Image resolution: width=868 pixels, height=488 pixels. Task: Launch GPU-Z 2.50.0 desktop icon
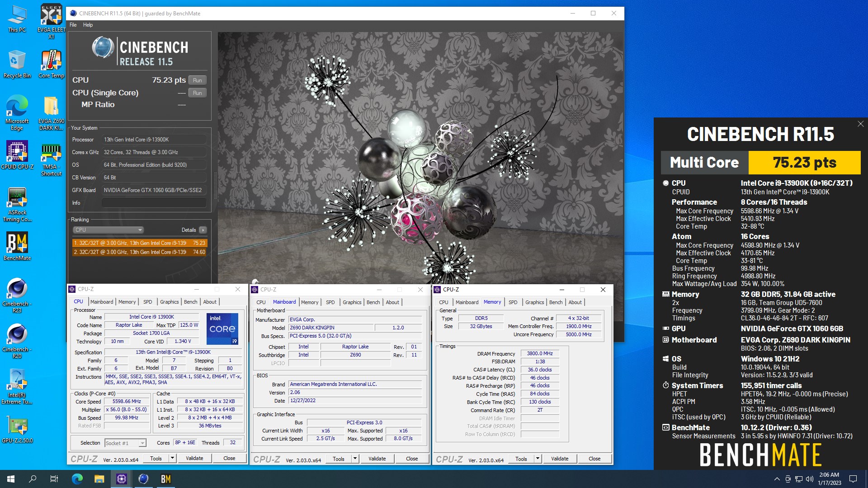(17, 430)
